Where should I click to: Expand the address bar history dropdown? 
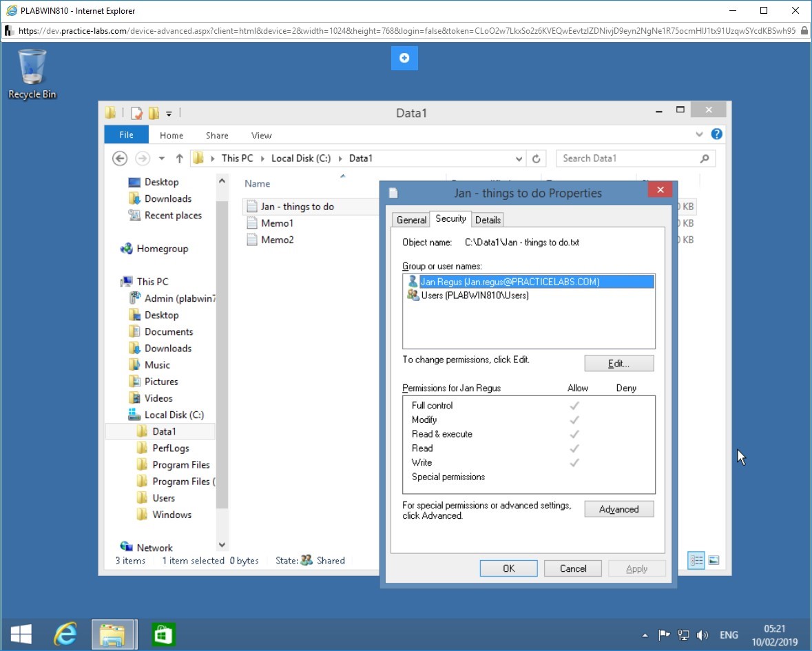(x=519, y=159)
